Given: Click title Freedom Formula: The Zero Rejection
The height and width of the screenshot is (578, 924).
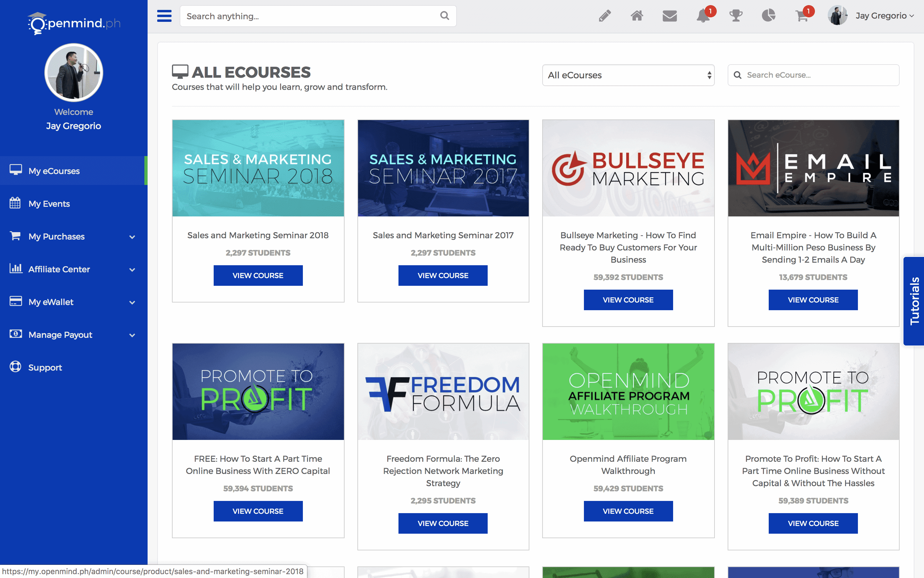Looking at the screenshot, I should click(443, 470).
